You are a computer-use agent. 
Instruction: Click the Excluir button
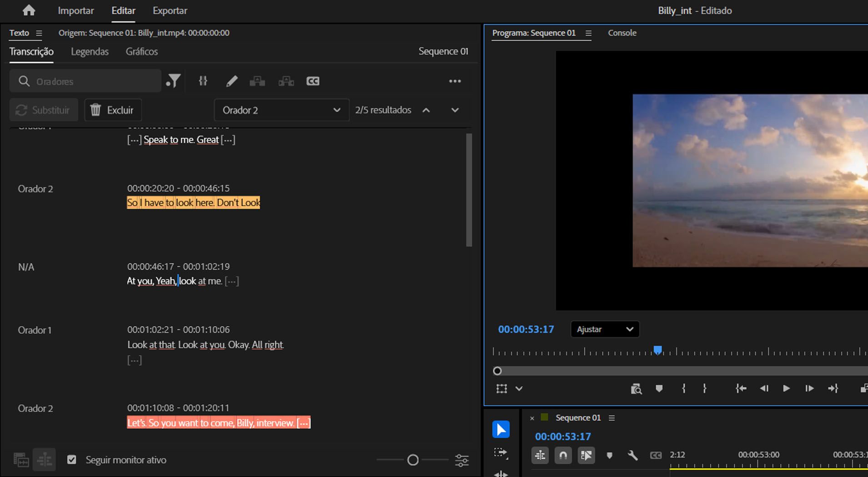coord(113,110)
